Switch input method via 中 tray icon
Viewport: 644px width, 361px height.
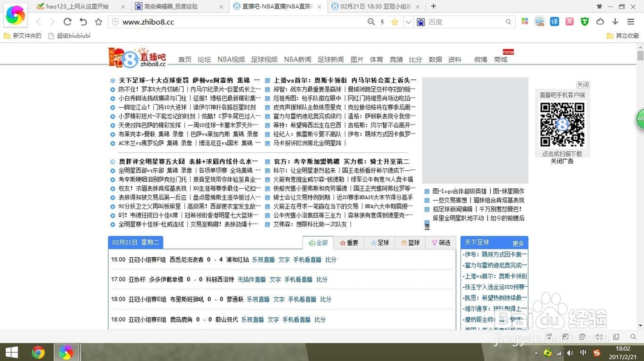click(x=583, y=353)
